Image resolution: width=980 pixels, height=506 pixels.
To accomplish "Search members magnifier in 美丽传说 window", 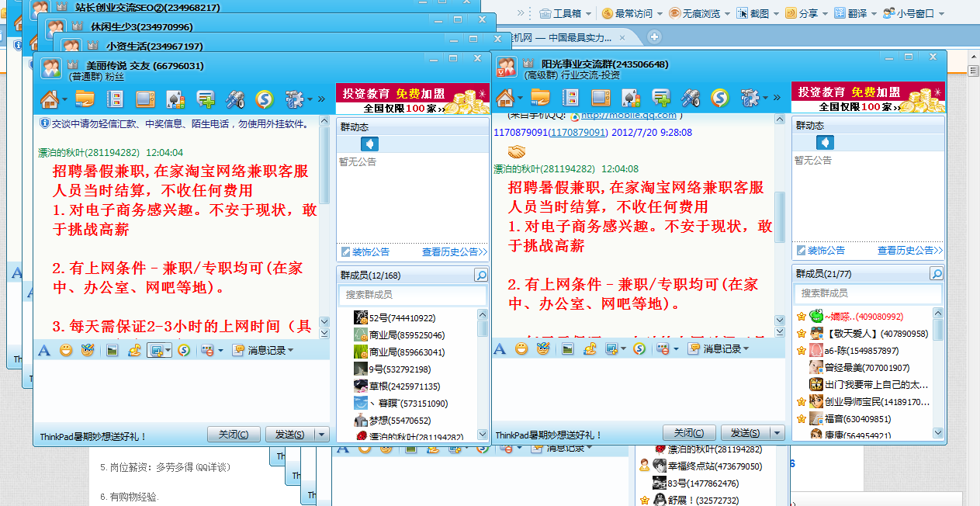I will click(481, 276).
